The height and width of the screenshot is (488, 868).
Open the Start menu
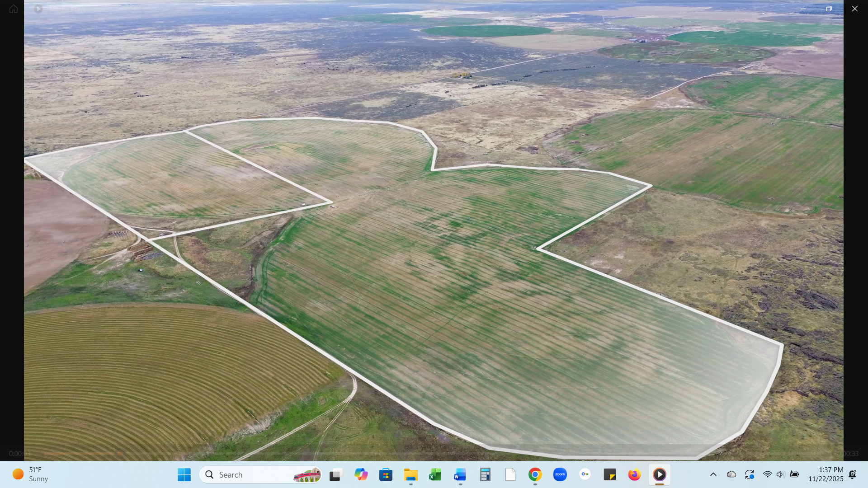point(184,474)
